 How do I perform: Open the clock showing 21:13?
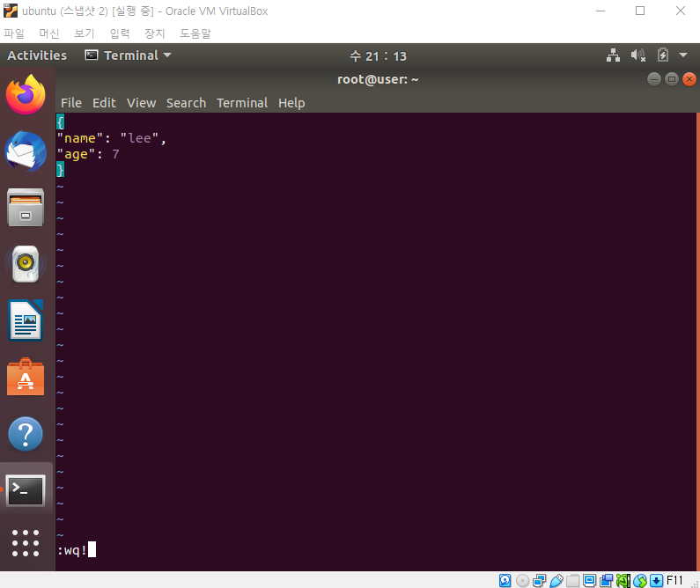pyautogui.click(x=378, y=55)
